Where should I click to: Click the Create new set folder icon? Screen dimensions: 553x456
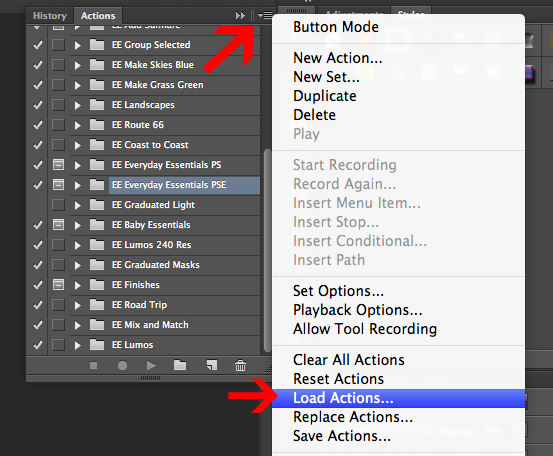click(x=180, y=365)
